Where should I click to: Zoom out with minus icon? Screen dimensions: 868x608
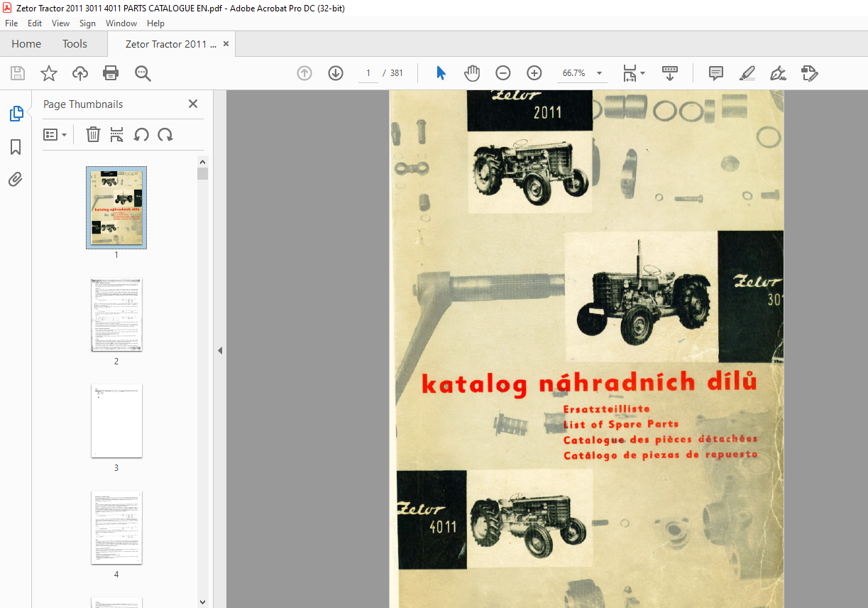click(x=503, y=73)
